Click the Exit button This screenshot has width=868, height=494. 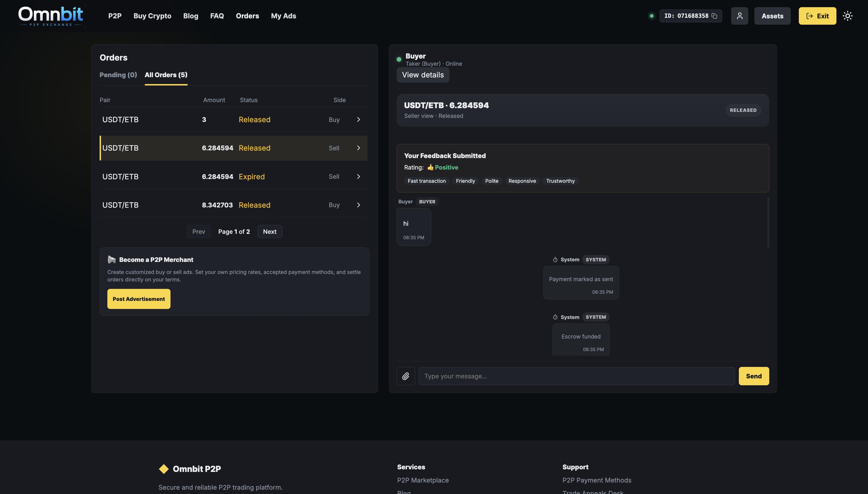(x=817, y=16)
